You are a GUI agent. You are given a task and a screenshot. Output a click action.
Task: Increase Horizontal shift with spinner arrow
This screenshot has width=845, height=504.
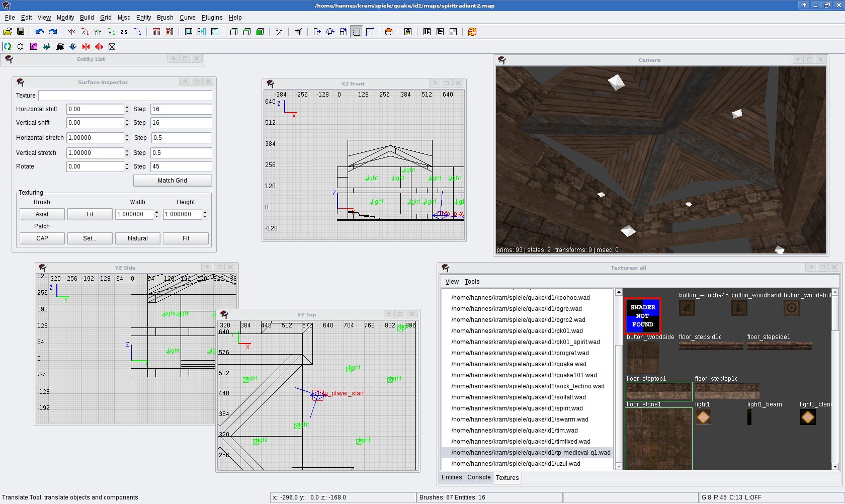coord(127,107)
